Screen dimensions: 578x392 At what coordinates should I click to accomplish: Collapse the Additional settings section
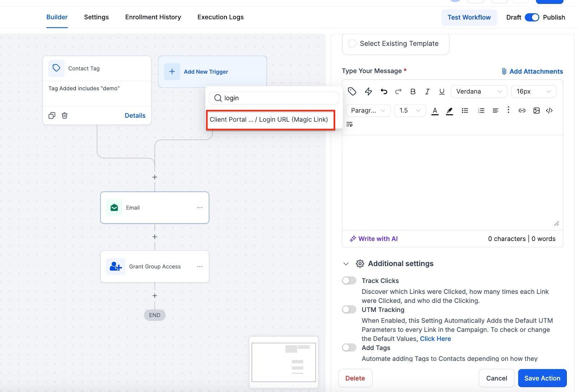pyautogui.click(x=346, y=264)
